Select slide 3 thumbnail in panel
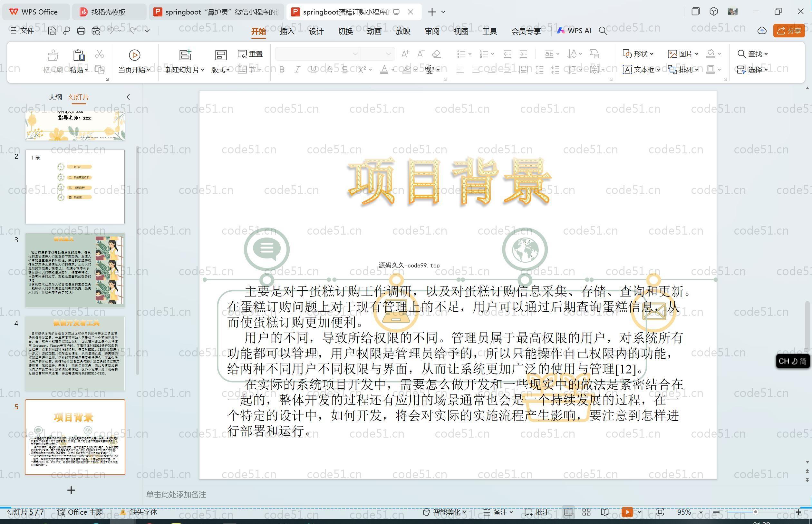This screenshot has width=812, height=524. pos(75,270)
